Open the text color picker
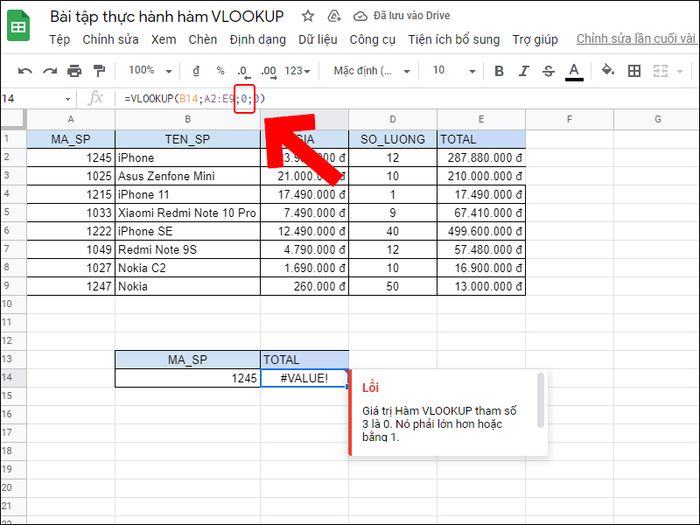The width and height of the screenshot is (700, 525). pos(574,71)
